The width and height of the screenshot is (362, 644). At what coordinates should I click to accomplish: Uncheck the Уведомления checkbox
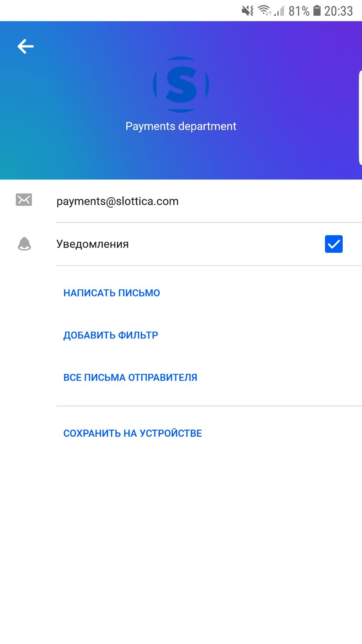[334, 244]
